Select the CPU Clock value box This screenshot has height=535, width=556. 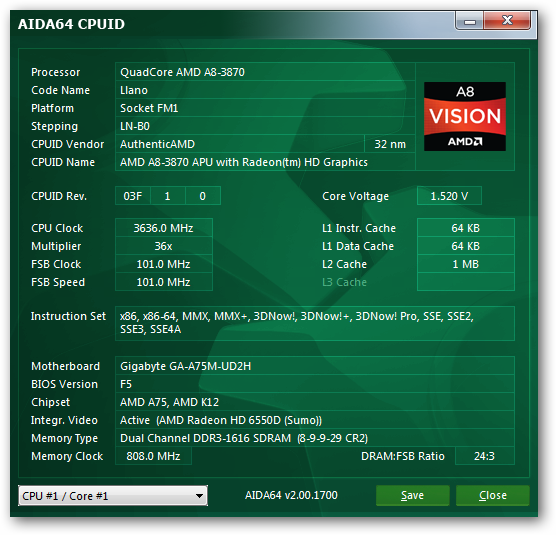point(164,228)
